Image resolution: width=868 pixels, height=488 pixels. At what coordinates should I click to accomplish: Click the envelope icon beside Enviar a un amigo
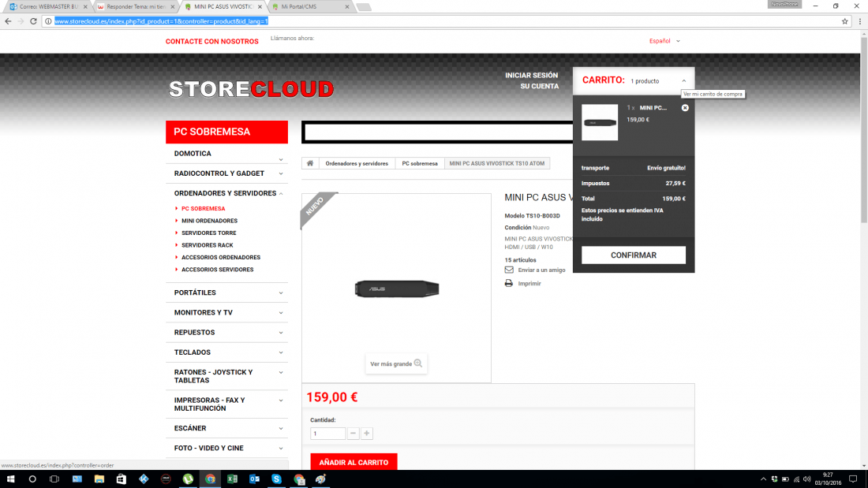[x=509, y=270]
